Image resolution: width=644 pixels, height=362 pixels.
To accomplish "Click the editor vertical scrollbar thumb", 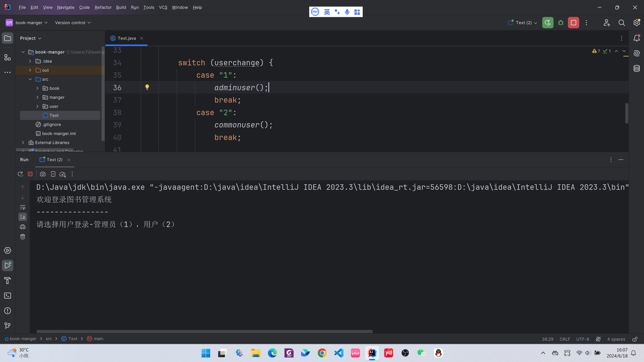I will pyautogui.click(x=627, y=113).
